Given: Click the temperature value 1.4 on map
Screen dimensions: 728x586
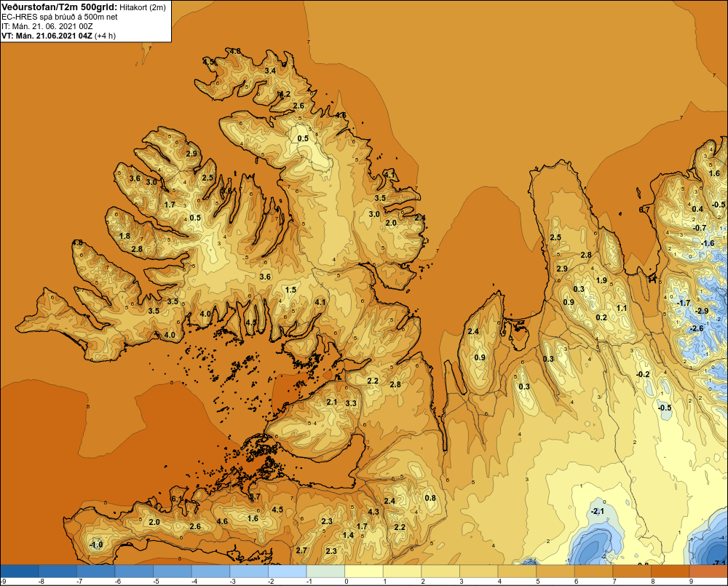Looking at the screenshot, I should coord(348,535).
